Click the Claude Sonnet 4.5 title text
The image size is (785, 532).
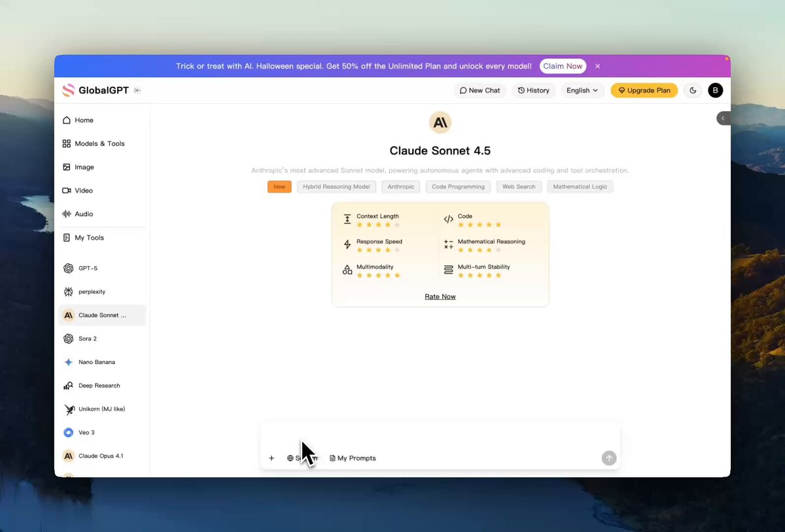[x=440, y=151]
